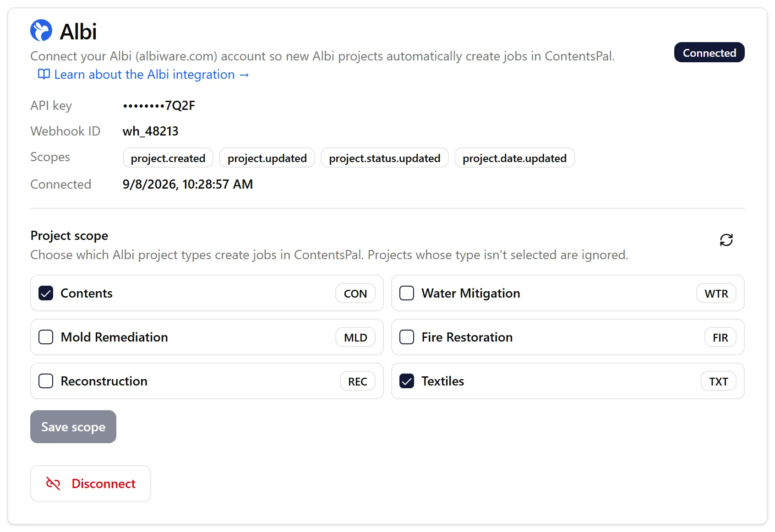
Task: Click the project.status.updated scope chip
Action: point(385,158)
